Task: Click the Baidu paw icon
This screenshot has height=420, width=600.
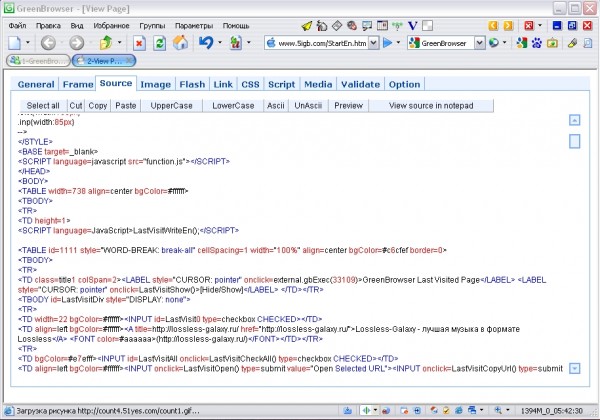Action: [x=537, y=43]
